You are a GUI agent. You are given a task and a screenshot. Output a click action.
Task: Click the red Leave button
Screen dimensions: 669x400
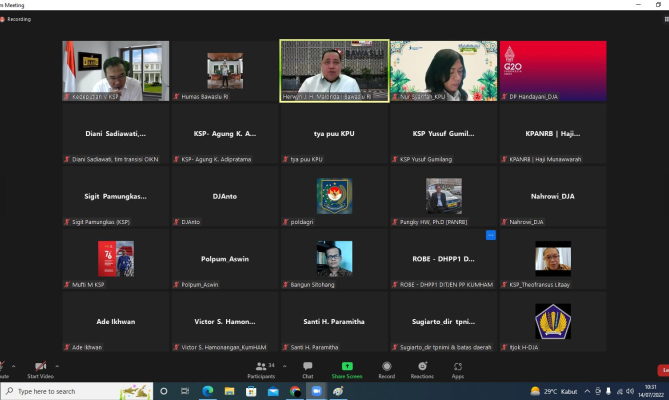pyautogui.click(x=662, y=369)
